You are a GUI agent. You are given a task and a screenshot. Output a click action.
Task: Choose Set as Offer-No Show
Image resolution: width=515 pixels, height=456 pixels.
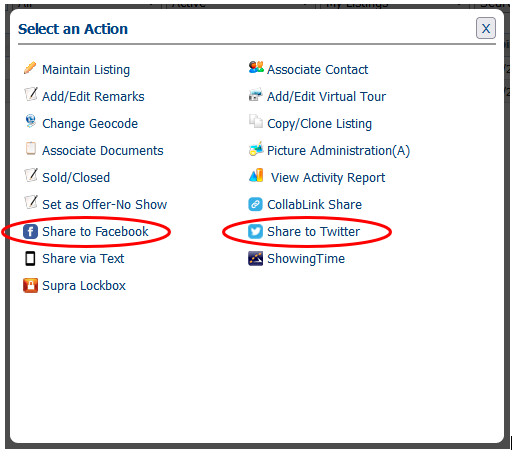[x=105, y=204]
